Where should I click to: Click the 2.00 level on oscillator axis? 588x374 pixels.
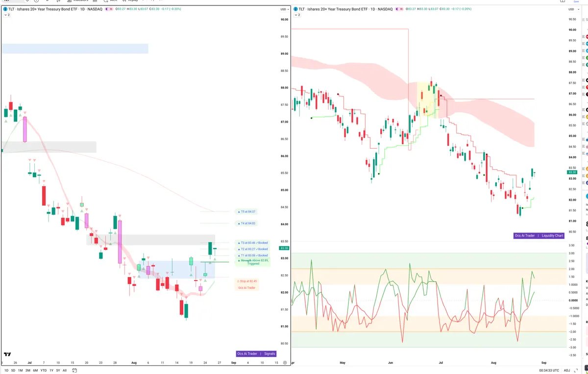coord(571,269)
